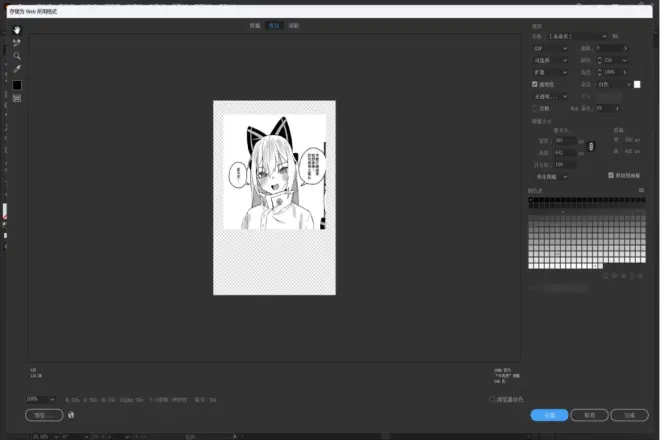Screen dimensions: 660x440
Task: Click the percent field showing 100
Action: [x=564, y=165]
